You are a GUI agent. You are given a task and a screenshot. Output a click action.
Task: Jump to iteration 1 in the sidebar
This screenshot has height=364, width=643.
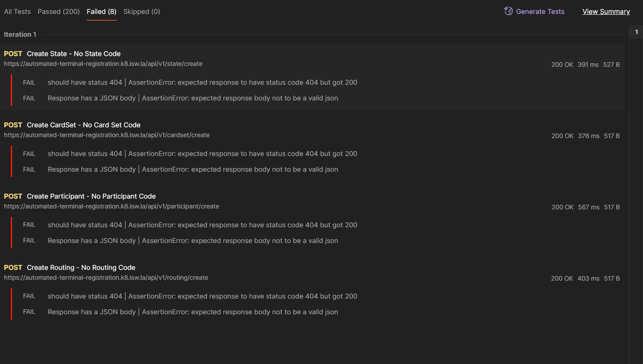(636, 32)
